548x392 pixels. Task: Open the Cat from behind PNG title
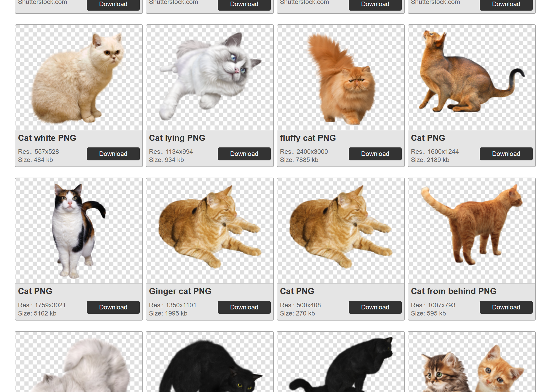tap(454, 291)
